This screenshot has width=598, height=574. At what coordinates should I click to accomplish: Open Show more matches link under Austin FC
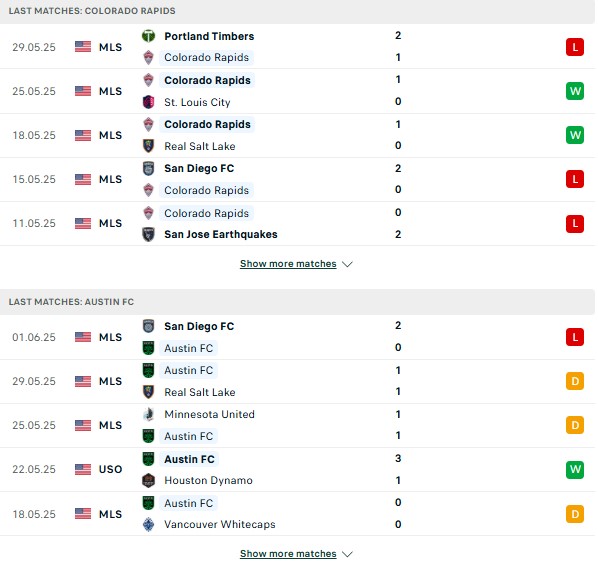click(288, 554)
